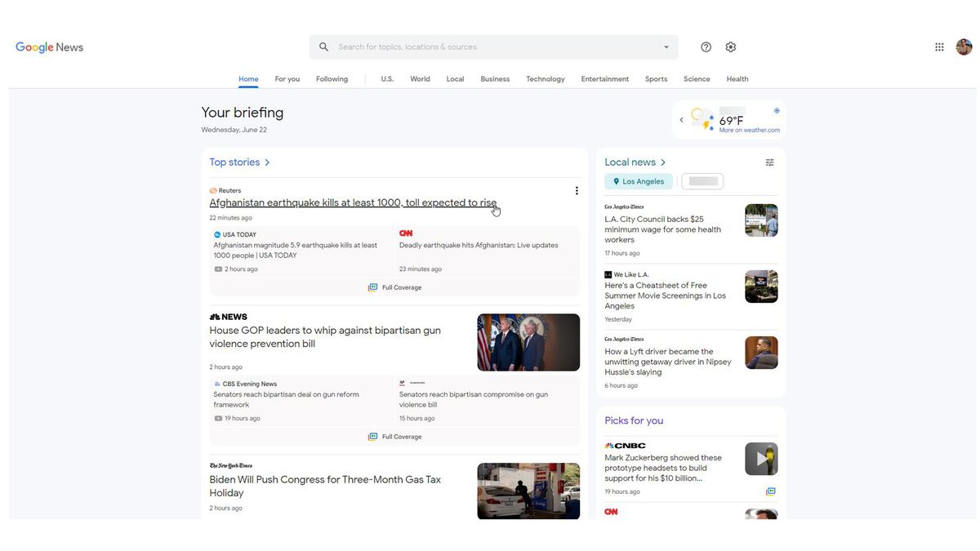Open the Afghanistan earthquake headline
This screenshot has height=551, width=980.
[353, 202]
